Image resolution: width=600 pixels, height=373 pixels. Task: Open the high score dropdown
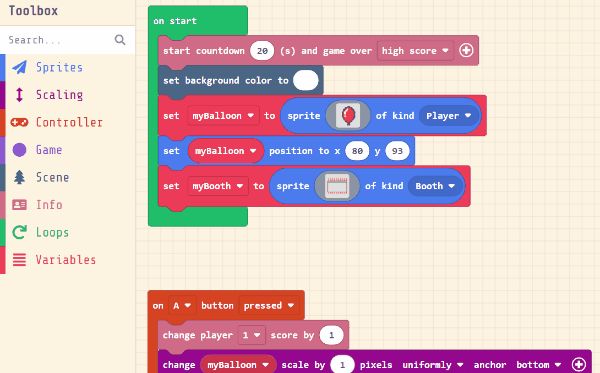click(415, 51)
